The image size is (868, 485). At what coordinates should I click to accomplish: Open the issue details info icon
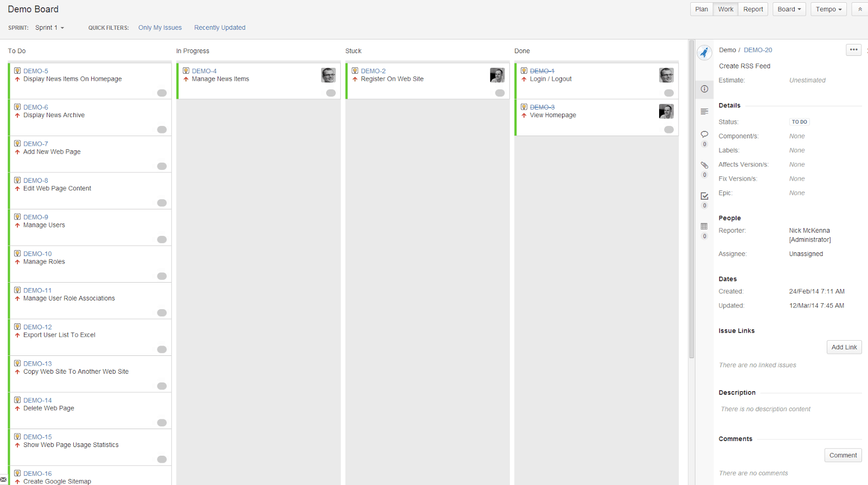(x=704, y=89)
